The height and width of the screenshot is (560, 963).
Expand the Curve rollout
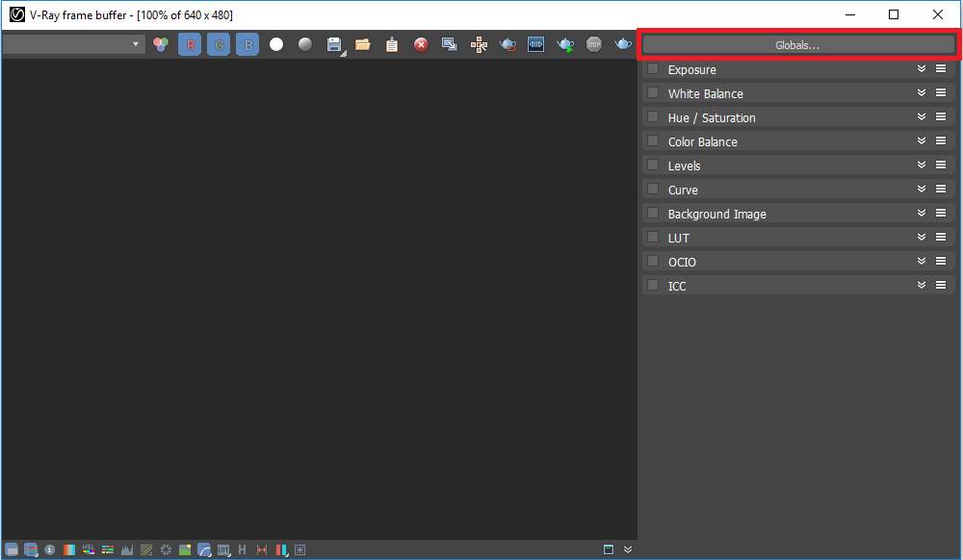coord(922,189)
